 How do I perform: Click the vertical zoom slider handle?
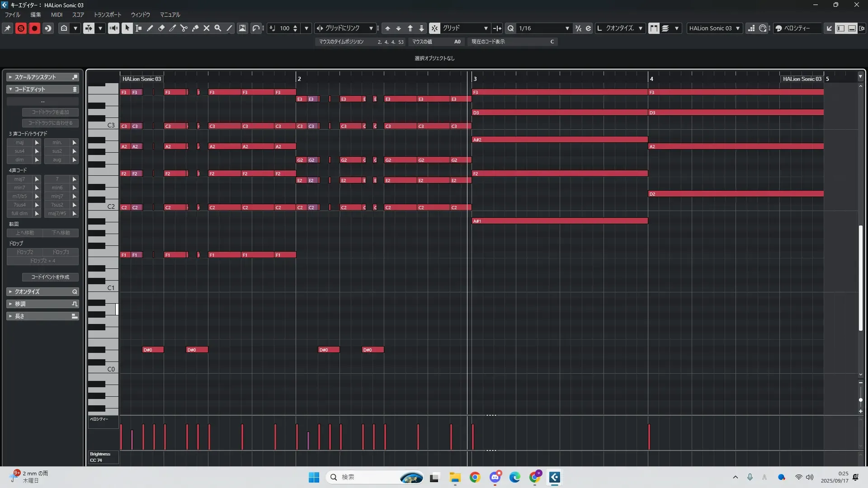860,400
